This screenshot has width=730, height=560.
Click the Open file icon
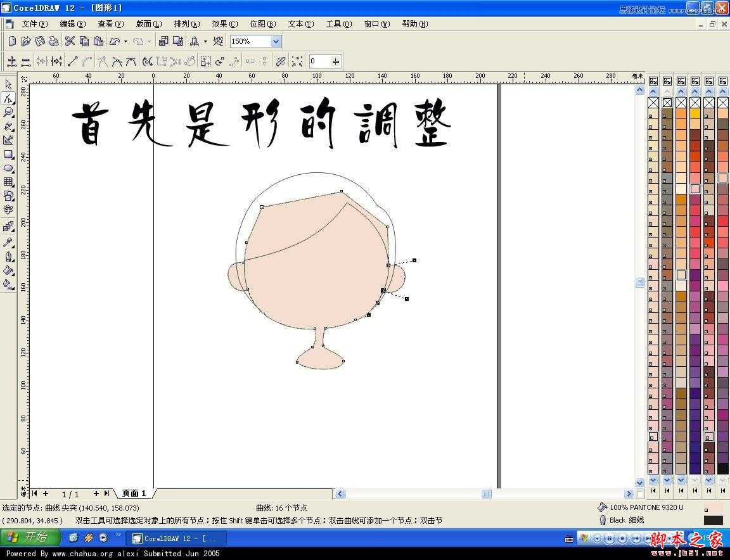point(26,41)
